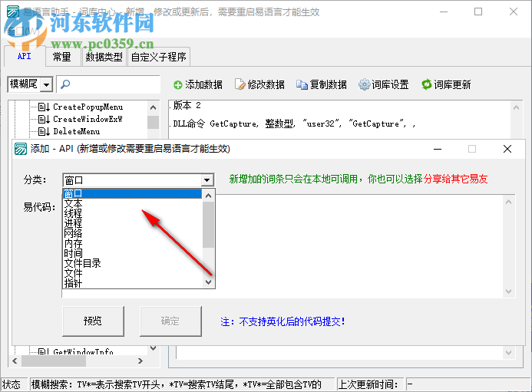Choose 网络 in the category list
This screenshot has height=392, width=532.
tap(132, 233)
